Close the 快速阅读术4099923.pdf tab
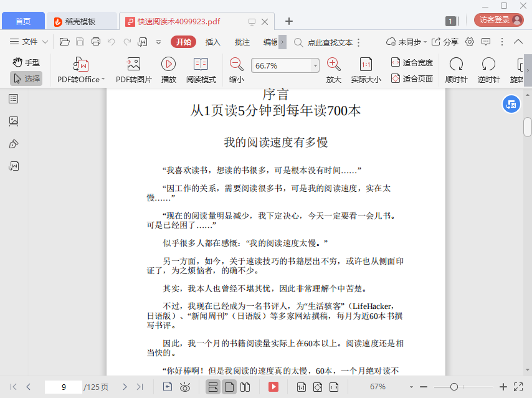 (265, 22)
